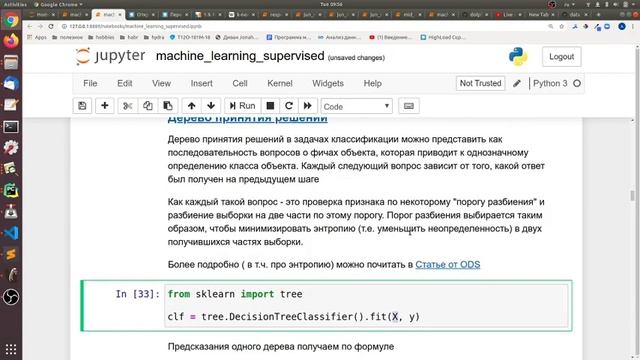Click the browser back arrow
Image resolution: width=640 pixels, height=360 pixels.
point(30,26)
